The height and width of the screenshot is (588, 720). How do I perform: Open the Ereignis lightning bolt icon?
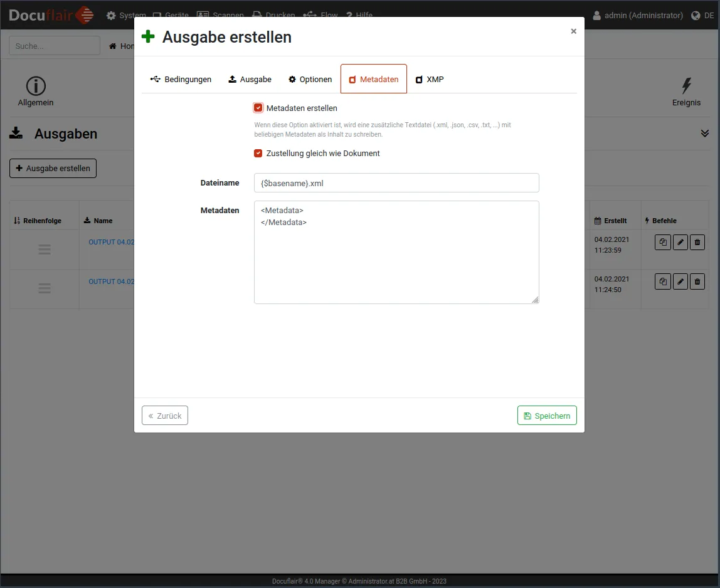[x=686, y=87]
